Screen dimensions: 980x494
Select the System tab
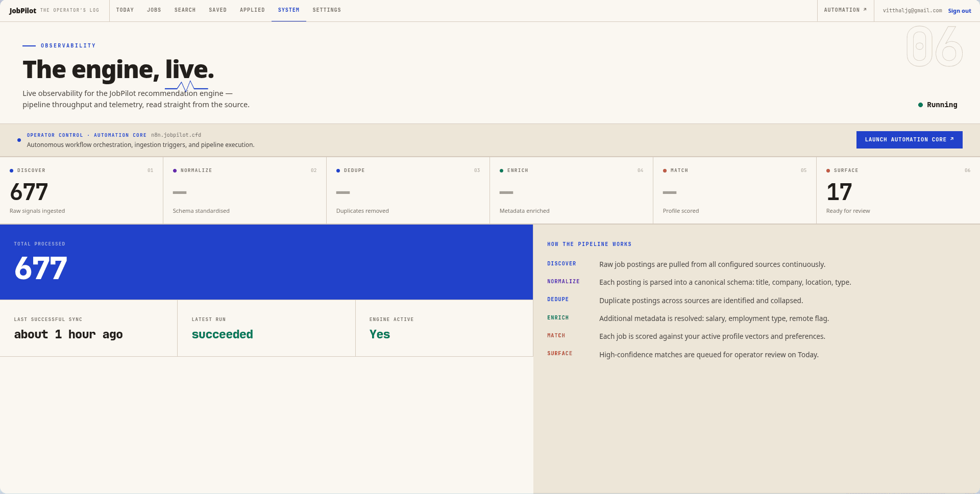pos(289,10)
